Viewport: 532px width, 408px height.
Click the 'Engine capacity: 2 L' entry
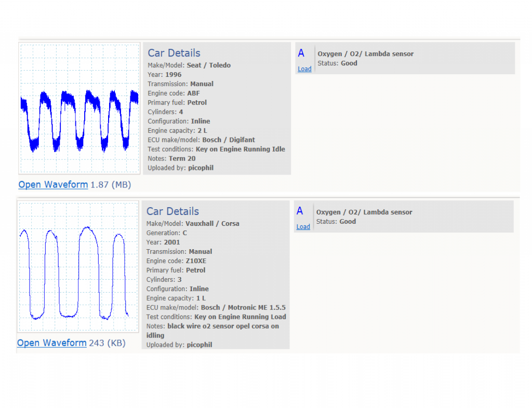pos(178,130)
